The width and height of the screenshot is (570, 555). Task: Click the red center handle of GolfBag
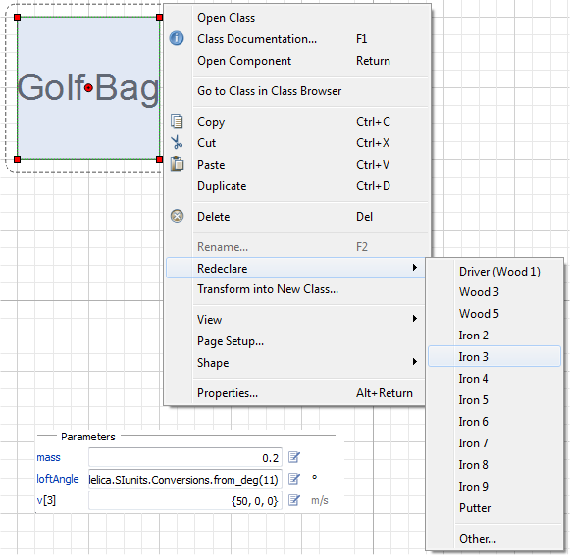88,88
